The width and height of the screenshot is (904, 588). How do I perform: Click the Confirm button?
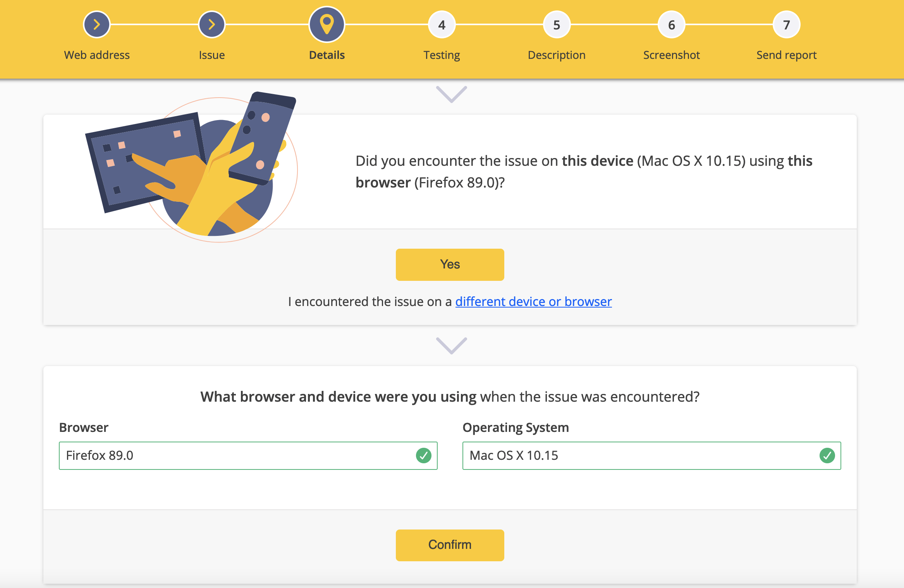450,545
